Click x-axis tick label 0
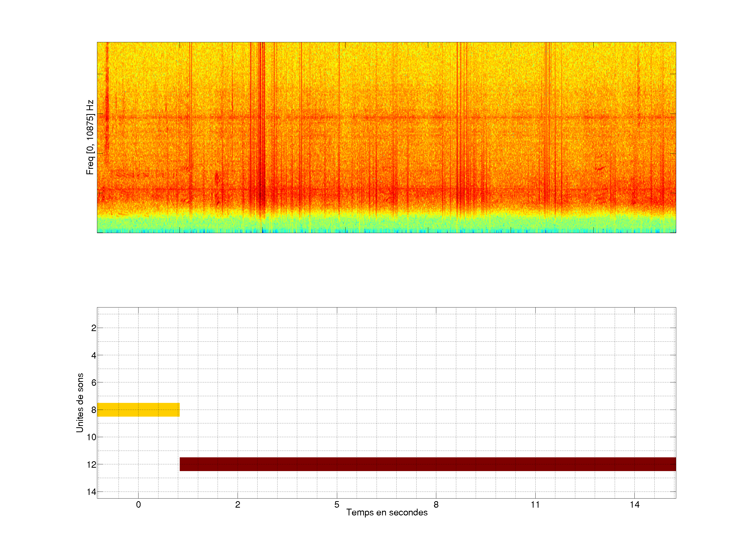Viewport: 747px width, 560px height. [138, 505]
